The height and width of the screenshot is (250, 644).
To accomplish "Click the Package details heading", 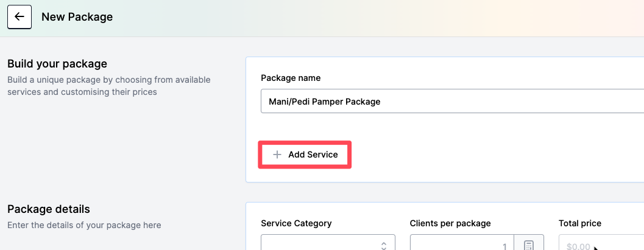I will [49, 209].
